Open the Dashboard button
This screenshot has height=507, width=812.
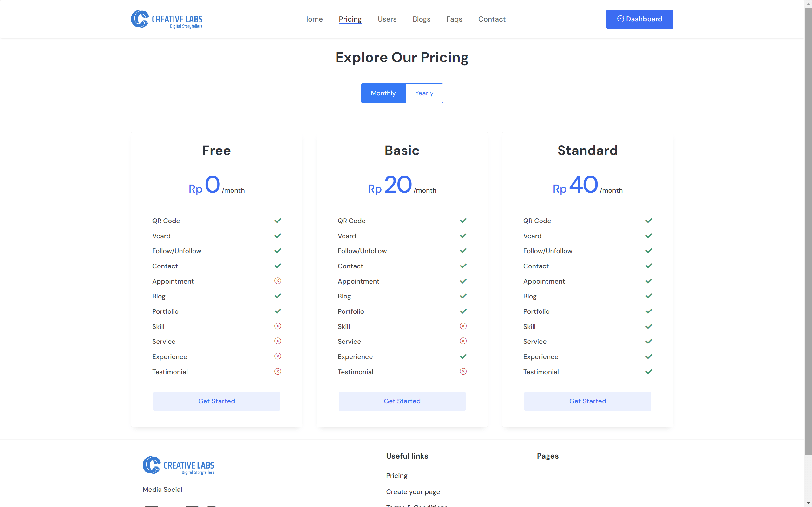click(x=639, y=19)
